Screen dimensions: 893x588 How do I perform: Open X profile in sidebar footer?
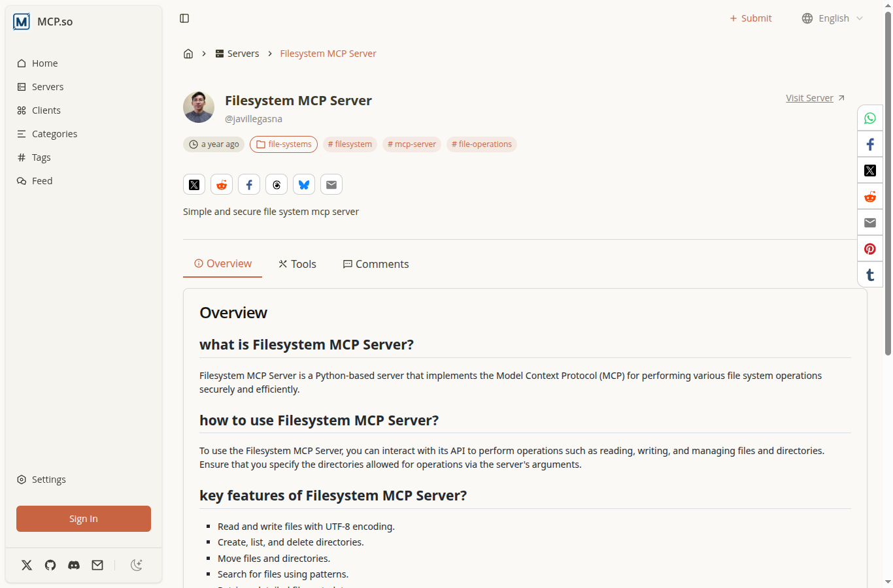(x=27, y=565)
